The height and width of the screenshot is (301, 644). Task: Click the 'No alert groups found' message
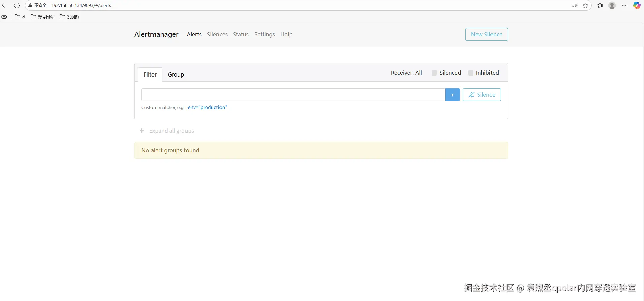[x=321, y=150]
